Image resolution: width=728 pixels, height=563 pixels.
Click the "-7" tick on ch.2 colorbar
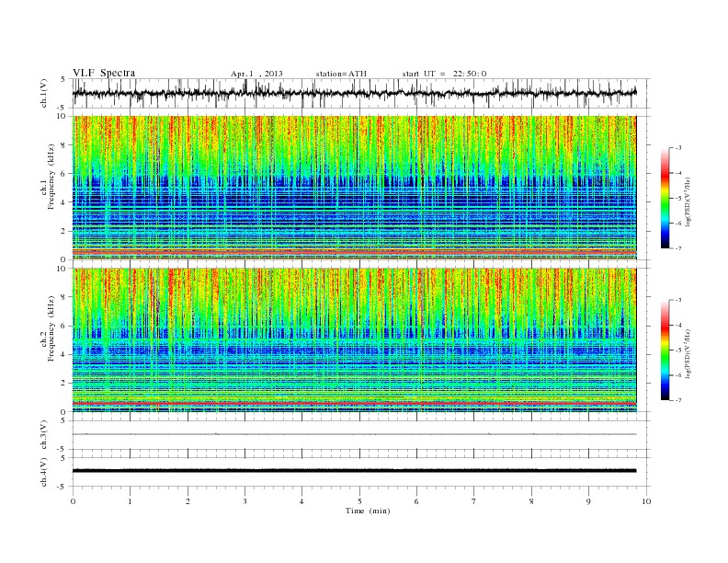coord(678,400)
